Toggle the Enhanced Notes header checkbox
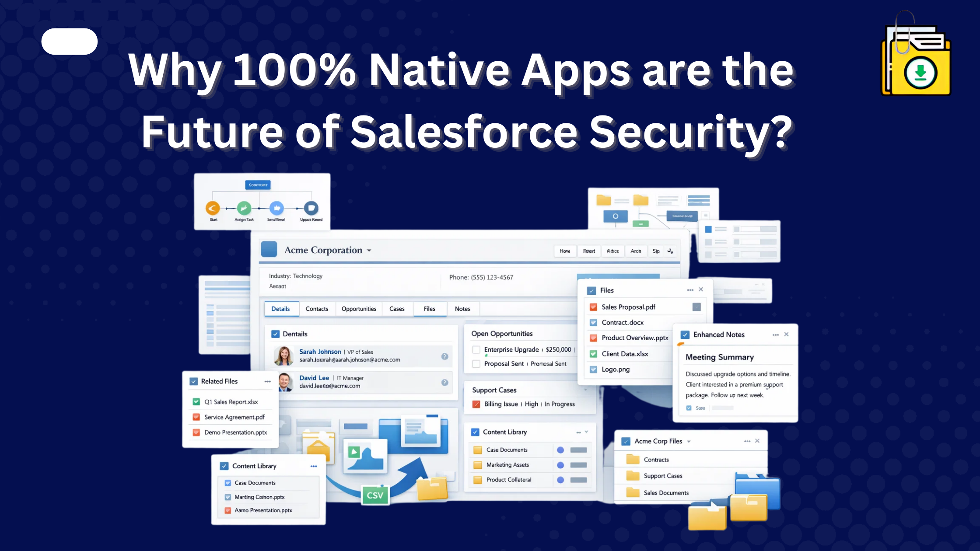Image resolution: width=980 pixels, height=551 pixels. tap(685, 335)
